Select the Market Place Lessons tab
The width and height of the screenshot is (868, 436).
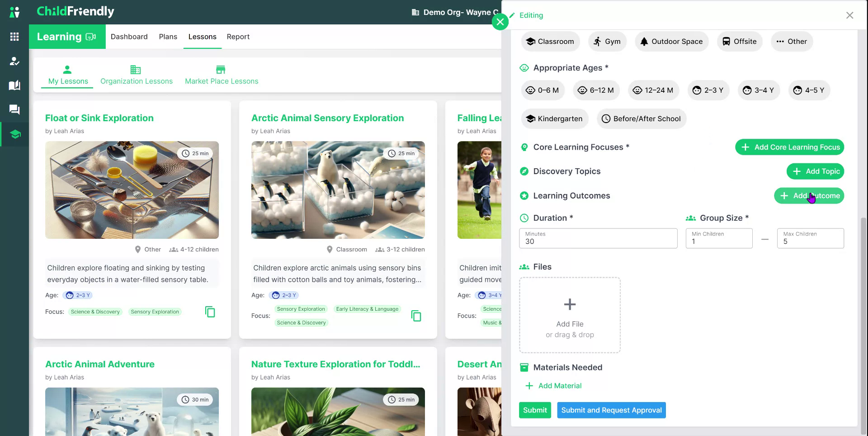[x=222, y=75]
